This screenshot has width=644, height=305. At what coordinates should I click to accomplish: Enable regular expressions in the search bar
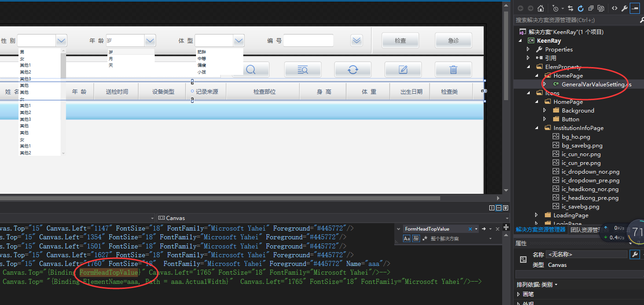point(426,238)
